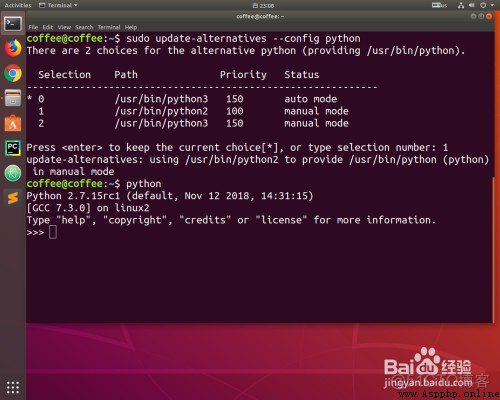The width and height of the screenshot is (500, 400).
Task: Open Ubuntu Software from the dock
Action: 13,123
